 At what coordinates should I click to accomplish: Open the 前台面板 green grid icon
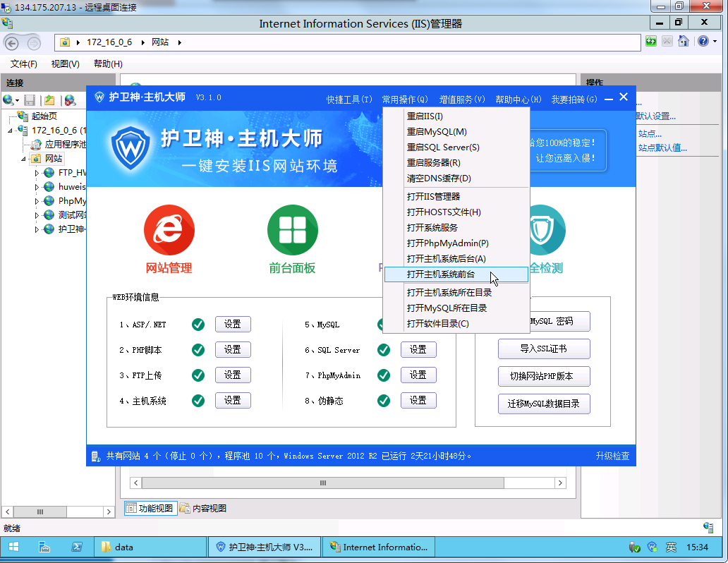[x=293, y=230]
